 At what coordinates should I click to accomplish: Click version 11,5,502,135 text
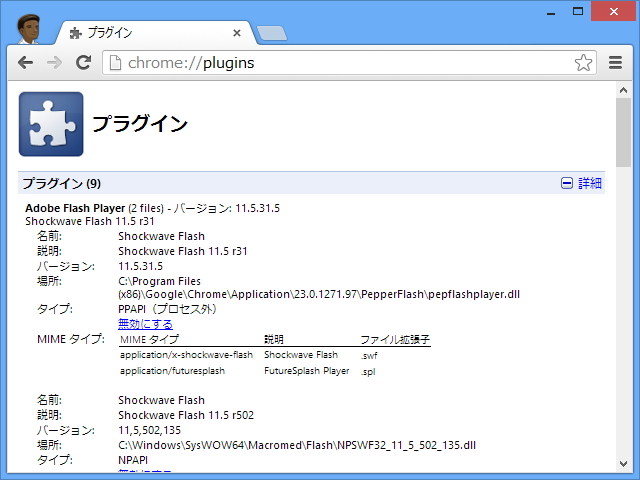coord(149,430)
